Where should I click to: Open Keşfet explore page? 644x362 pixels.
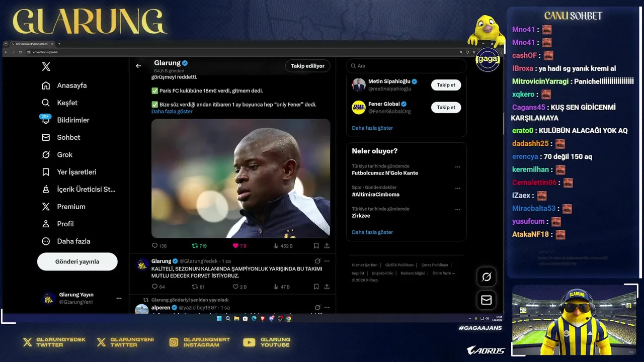pyautogui.click(x=60, y=103)
